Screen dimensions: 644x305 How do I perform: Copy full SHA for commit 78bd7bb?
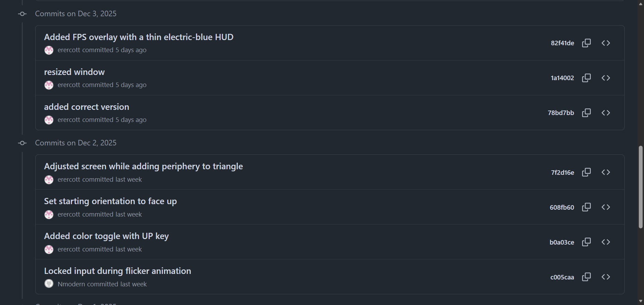pos(586,113)
